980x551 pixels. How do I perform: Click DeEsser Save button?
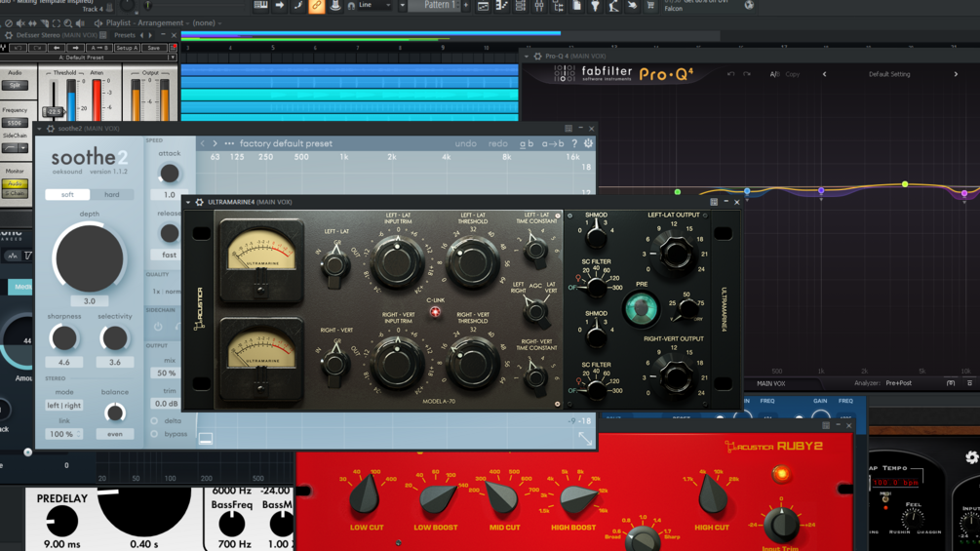tap(154, 48)
